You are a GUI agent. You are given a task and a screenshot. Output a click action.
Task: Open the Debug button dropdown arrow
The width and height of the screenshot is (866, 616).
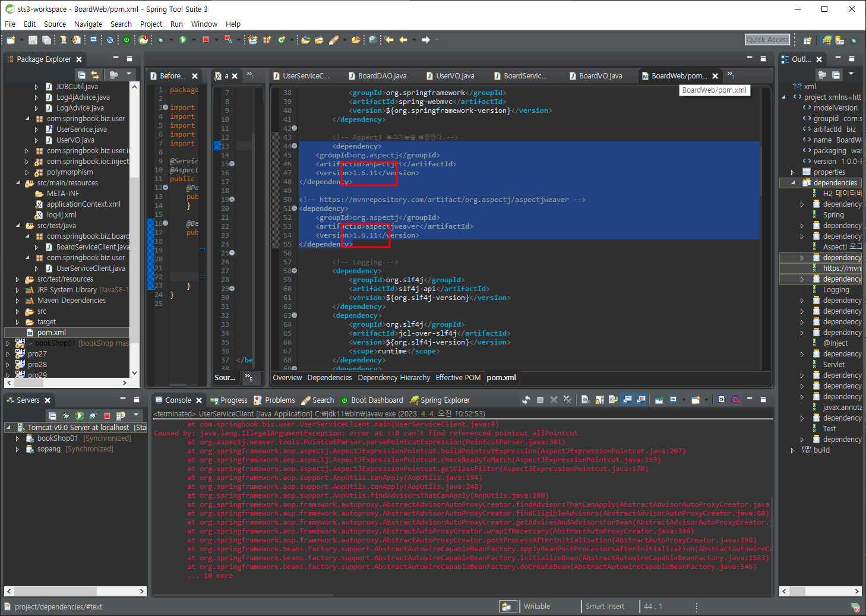(172, 40)
